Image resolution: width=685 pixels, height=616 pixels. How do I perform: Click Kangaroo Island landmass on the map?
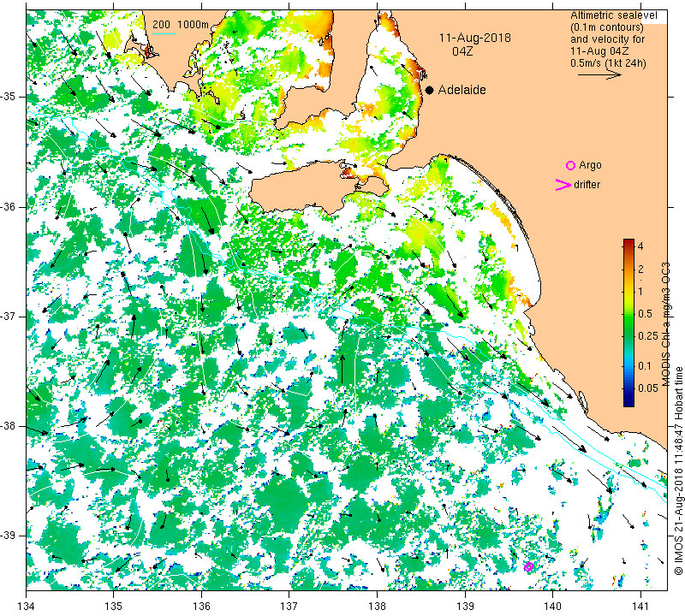[x=306, y=187]
